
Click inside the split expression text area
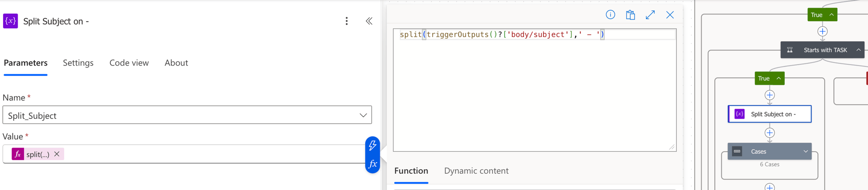point(535,90)
